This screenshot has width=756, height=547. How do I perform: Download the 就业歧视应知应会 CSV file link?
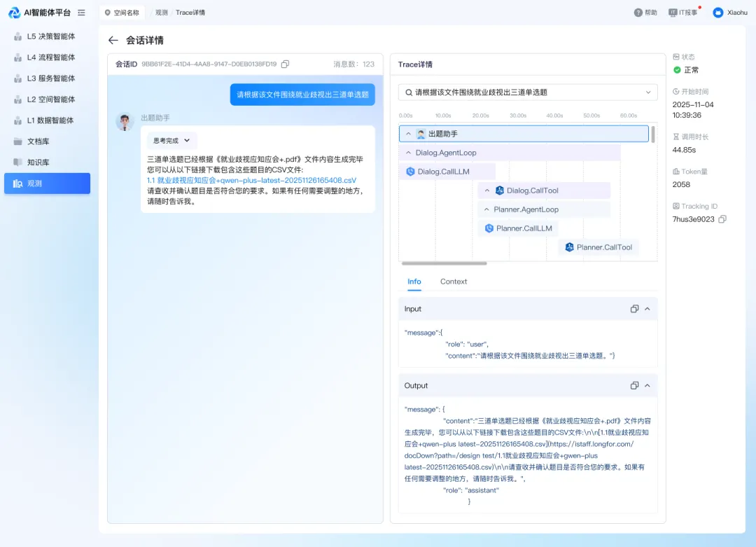click(251, 180)
